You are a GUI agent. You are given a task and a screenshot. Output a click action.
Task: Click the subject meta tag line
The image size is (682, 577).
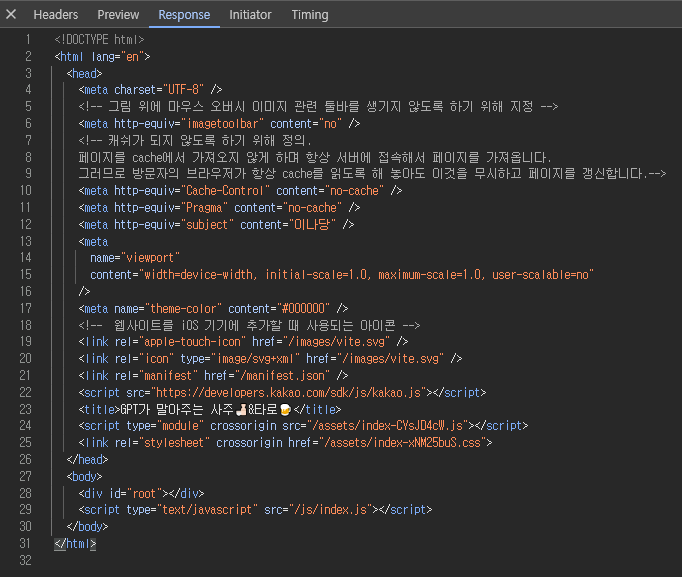point(216,225)
